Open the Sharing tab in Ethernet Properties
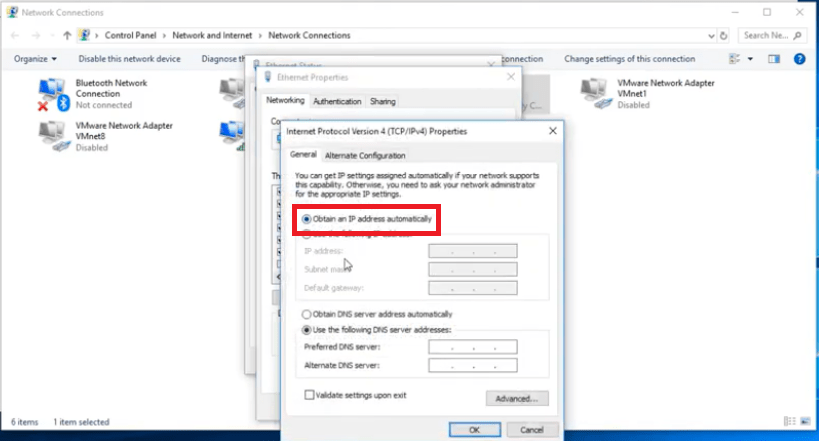The height and width of the screenshot is (441, 819). click(x=382, y=101)
